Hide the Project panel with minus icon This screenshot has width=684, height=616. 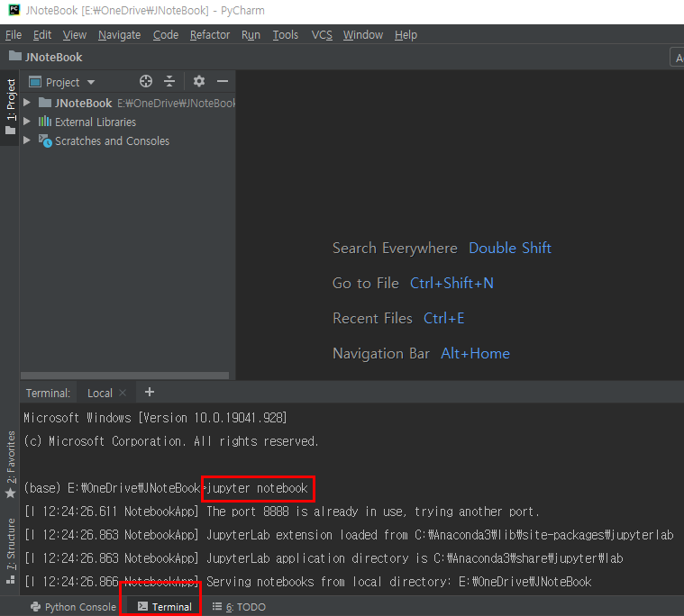pyautogui.click(x=223, y=82)
